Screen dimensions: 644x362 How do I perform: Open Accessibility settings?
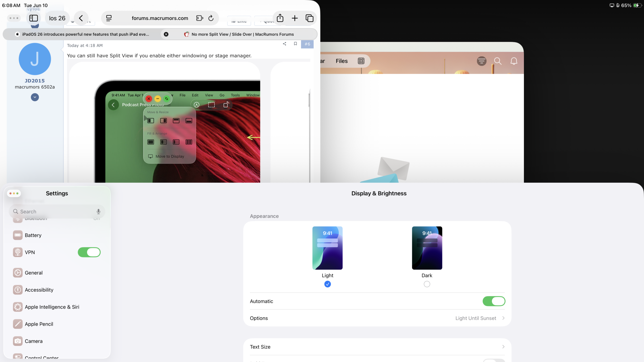[x=57, y=290]
